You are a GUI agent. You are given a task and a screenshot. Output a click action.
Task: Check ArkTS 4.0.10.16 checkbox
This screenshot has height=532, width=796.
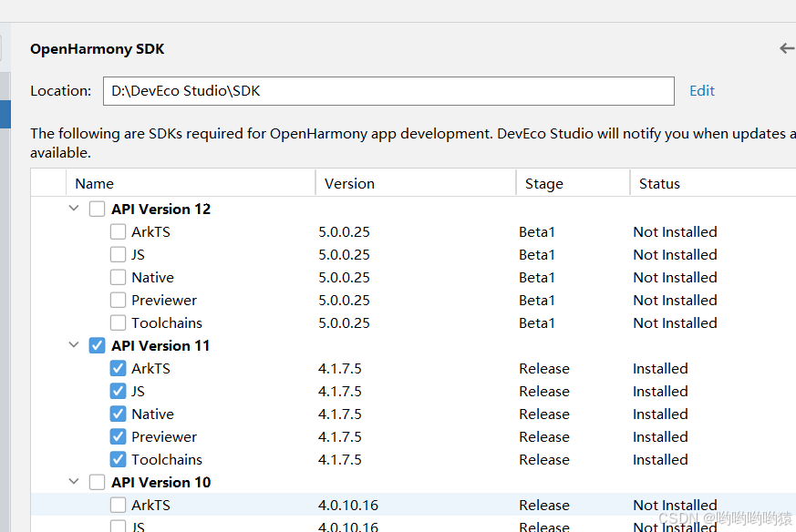[118, 506]
